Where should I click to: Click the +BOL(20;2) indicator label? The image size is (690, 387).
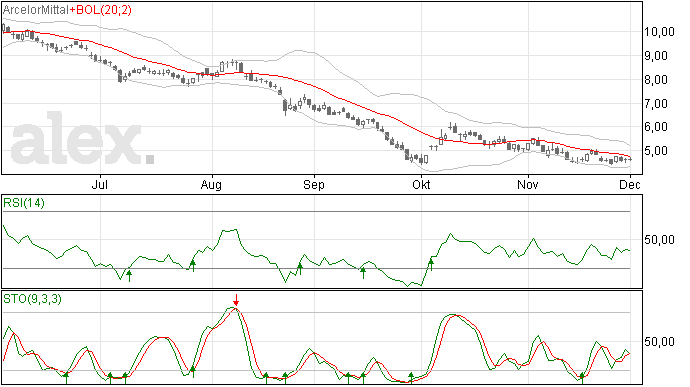click(x=101, y=10)
